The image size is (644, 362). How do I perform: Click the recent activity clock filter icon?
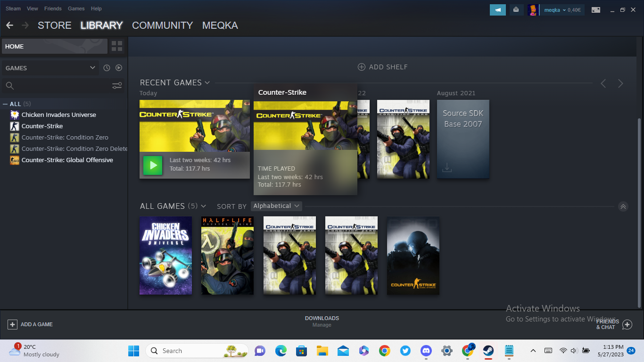coord(107,68)
